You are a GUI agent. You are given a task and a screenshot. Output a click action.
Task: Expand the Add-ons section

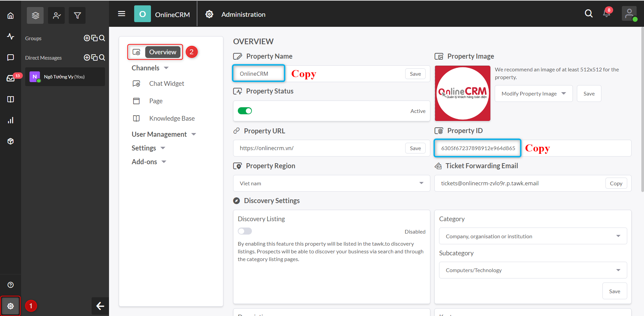[149, 162]
